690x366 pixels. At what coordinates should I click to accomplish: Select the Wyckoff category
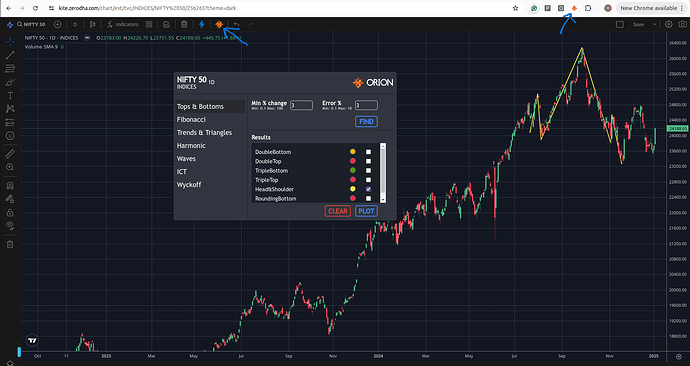[x=189, y=185]
